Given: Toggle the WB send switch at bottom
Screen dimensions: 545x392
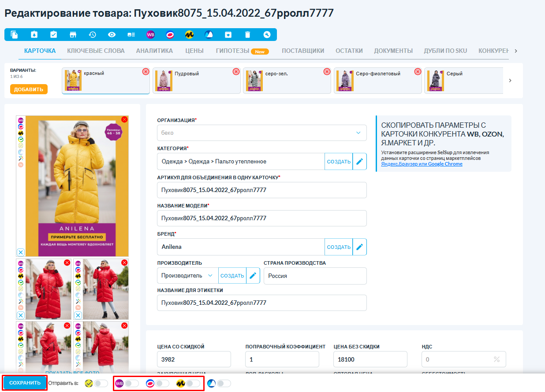Looking at the screenshot, I should [131, 384].
